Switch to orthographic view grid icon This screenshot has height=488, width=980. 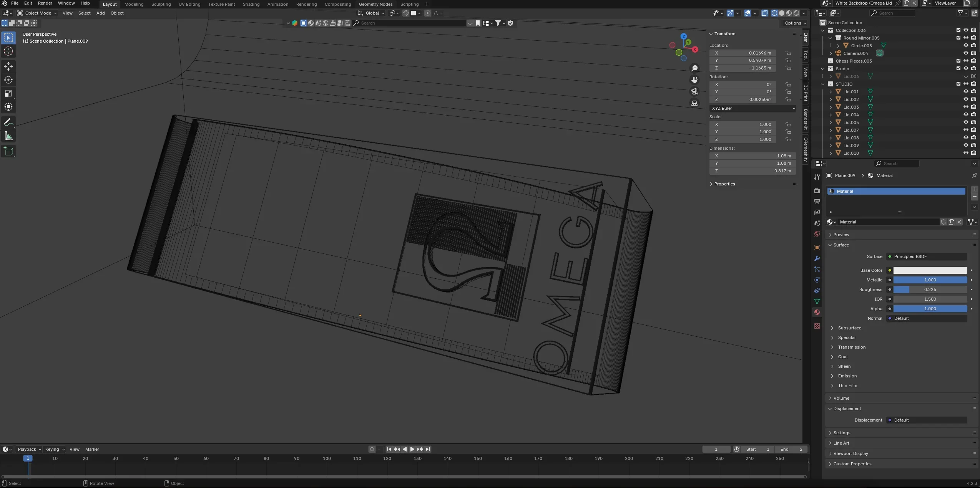[x=694, y=103]
